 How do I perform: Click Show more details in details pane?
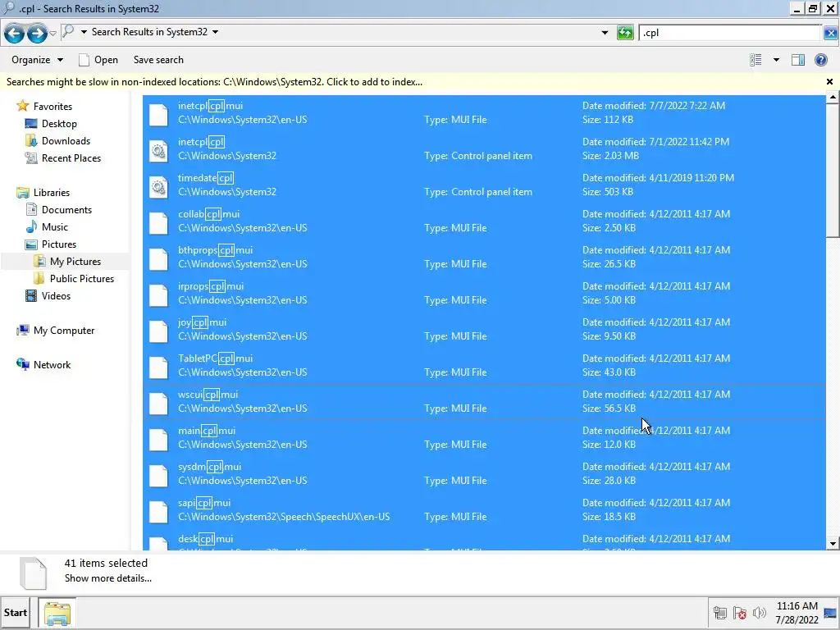(108, 578)
